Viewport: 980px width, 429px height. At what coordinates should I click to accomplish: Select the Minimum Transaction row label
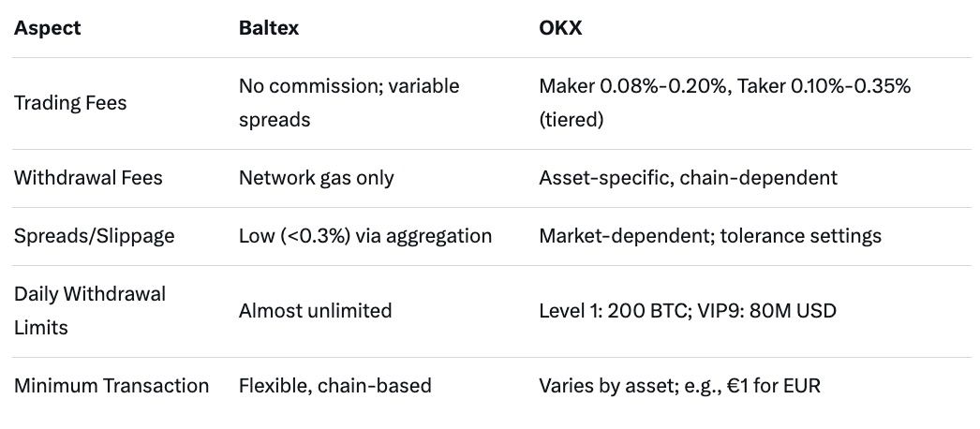pyautogui.click(x=111, y=386)
